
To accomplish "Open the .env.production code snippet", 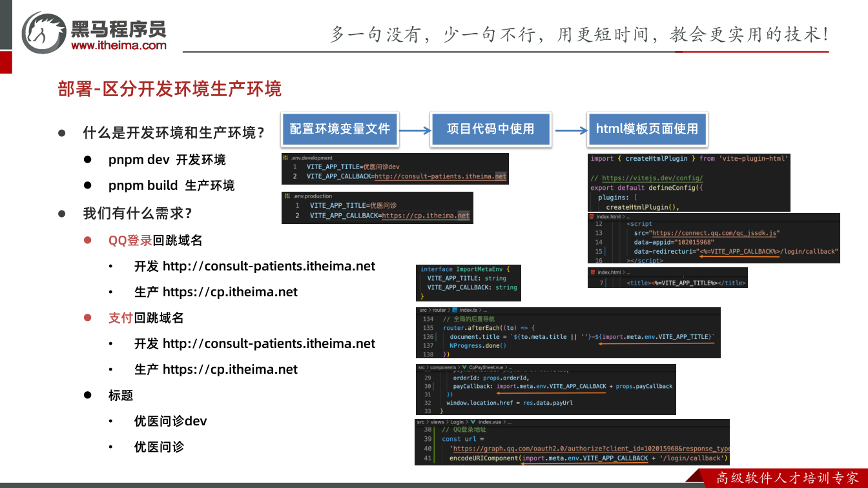I will (377, 208).
